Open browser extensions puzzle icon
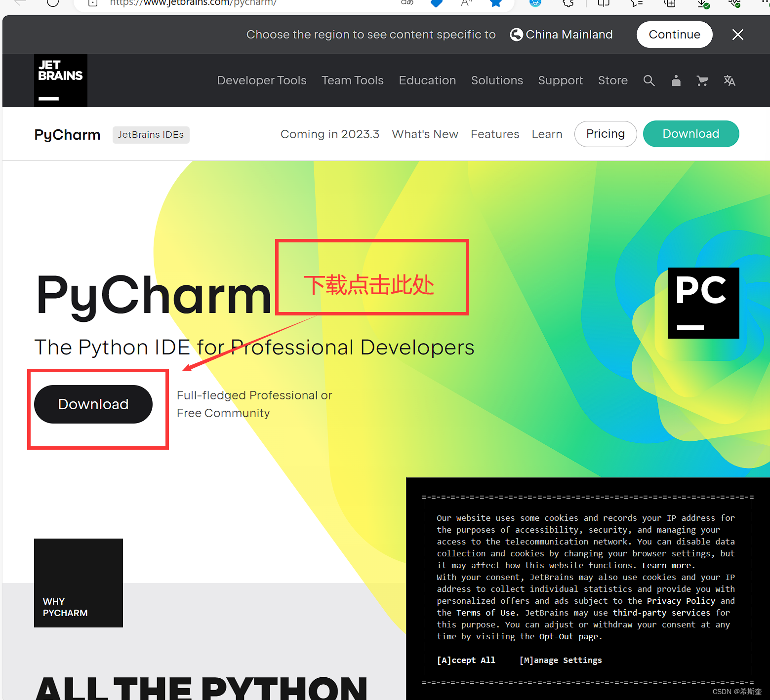The width and height of the screenshot is (770, 700). tap(568, 3)
